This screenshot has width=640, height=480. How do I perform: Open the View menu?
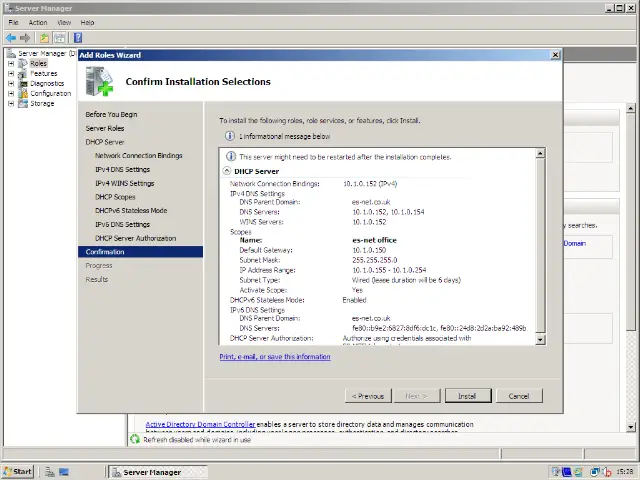64,22
